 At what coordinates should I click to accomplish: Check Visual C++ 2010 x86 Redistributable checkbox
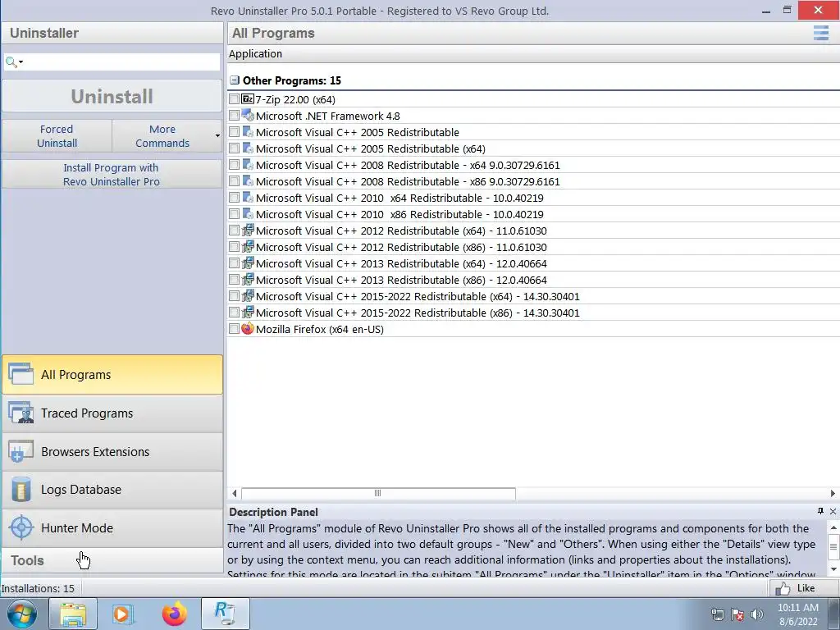234,214
